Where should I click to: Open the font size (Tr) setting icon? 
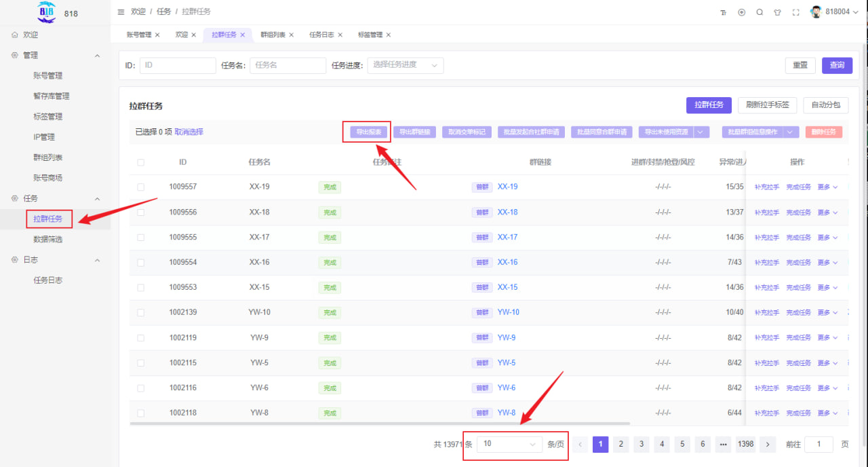723,12
